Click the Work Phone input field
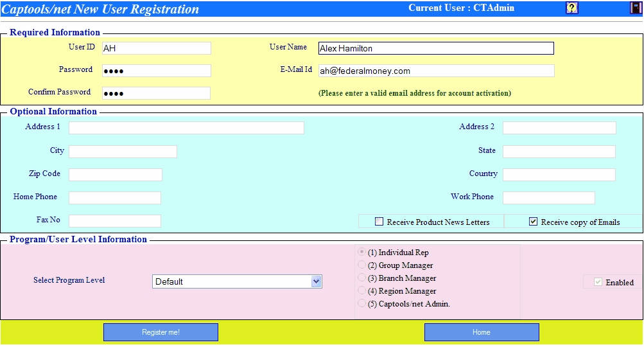 pyautogui.click(x=548, y=198)
